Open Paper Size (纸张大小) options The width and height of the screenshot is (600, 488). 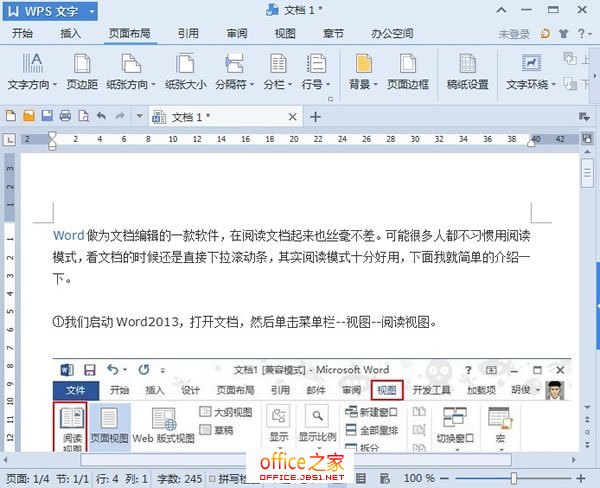186,72
